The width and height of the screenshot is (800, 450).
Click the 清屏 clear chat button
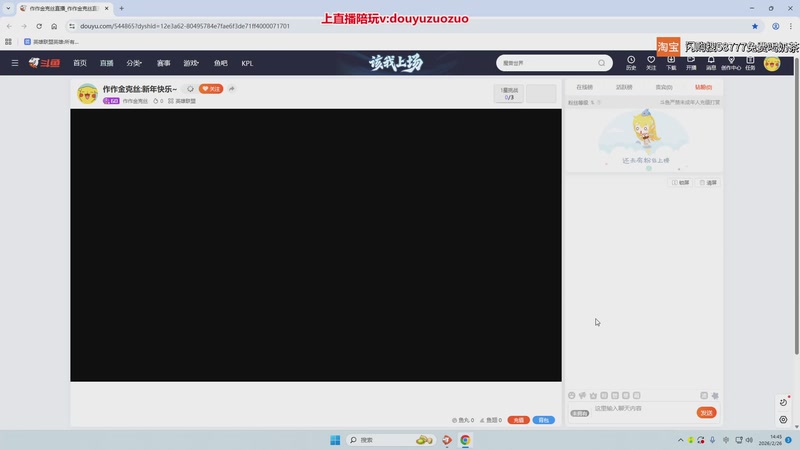tap(708, 183)
